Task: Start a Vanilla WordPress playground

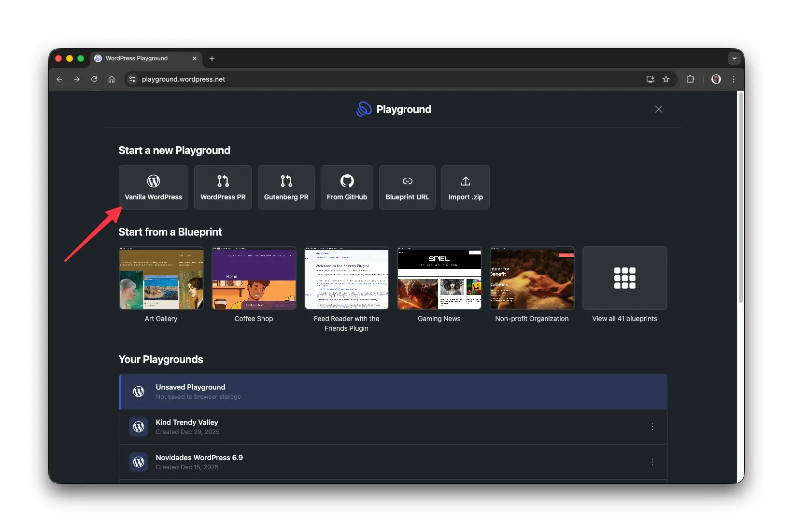Action: [153, 187]
